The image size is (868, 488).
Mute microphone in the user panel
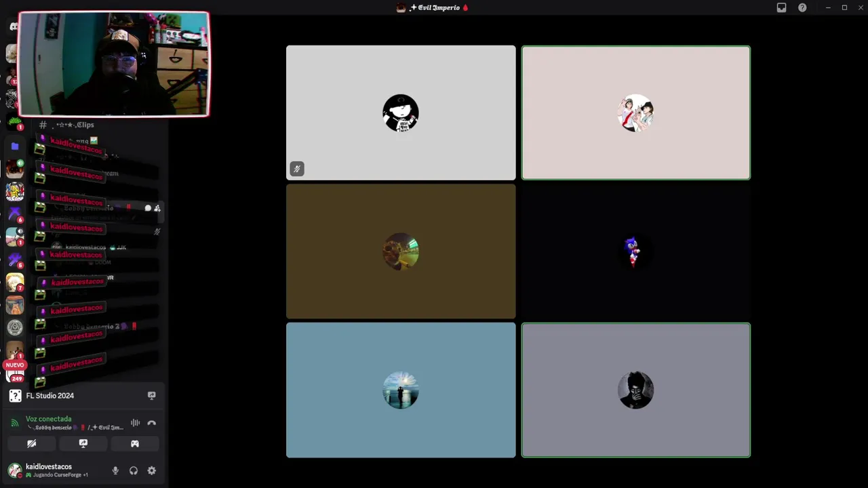point(115,470)
